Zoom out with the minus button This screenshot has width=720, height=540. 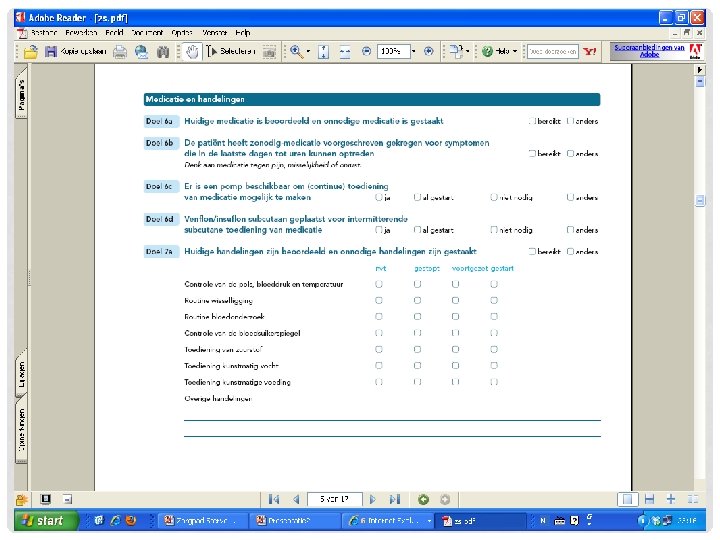[x=366, y=51]
